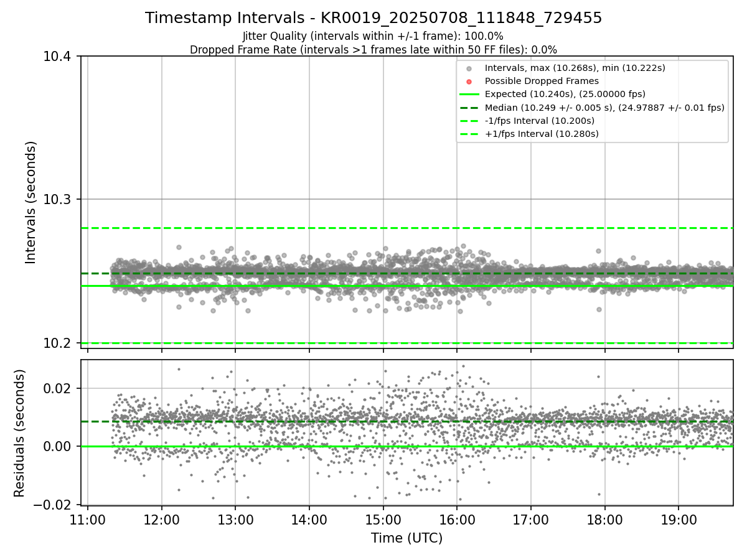Click legend entry '+1/fps Interval (10.280s)'
Screen dimensions: 747x560
pyautogui.click(x=542, y=134)
